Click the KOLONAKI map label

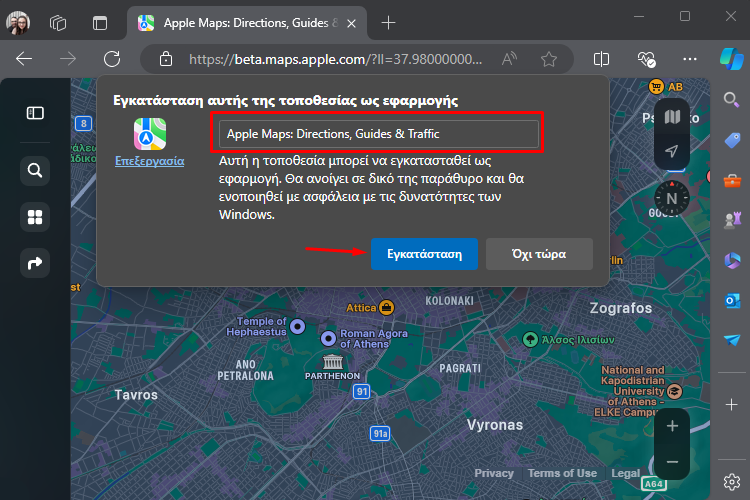pyautogui.click(x=449, y=301)
